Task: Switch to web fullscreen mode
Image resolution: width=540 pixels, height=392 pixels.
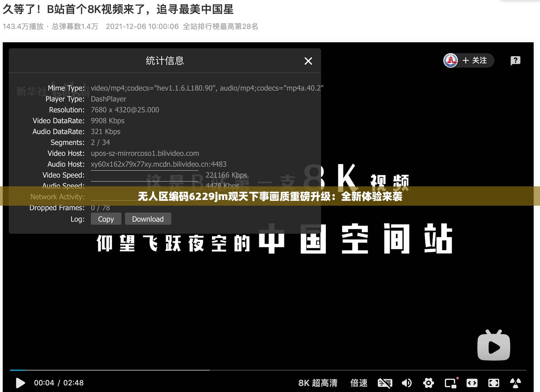Action: click(472, 383)
